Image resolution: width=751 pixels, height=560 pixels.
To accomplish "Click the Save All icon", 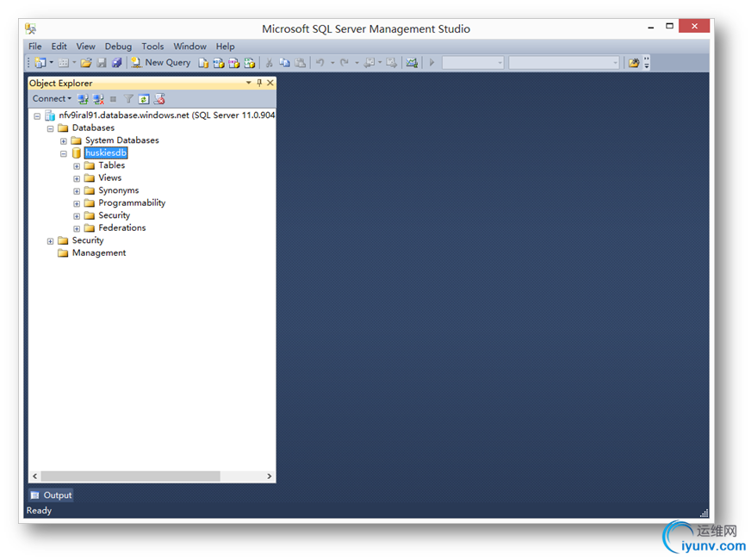I will pyautogui.click(x=116, y=63).
